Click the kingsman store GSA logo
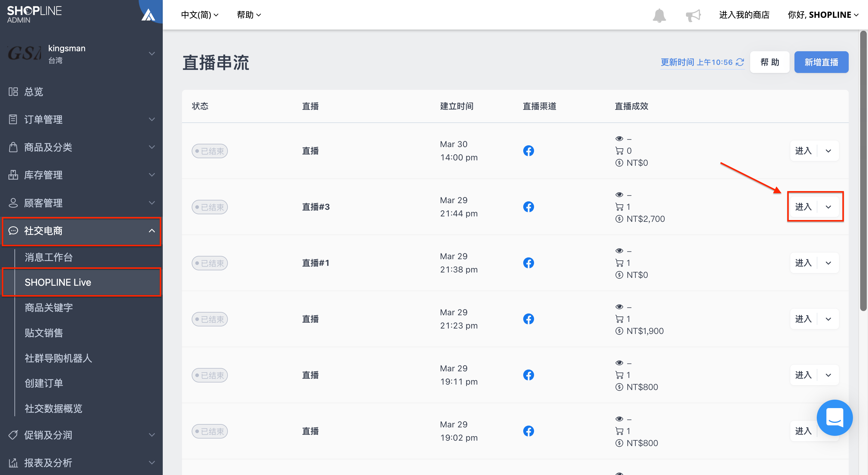 (x=25, y=53)
